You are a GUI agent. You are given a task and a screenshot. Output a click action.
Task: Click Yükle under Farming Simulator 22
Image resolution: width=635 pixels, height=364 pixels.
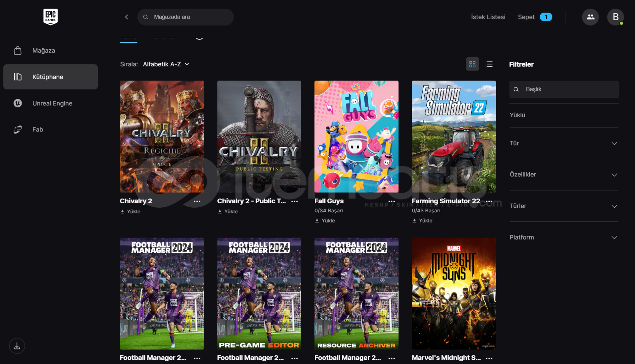click(422, 221)
